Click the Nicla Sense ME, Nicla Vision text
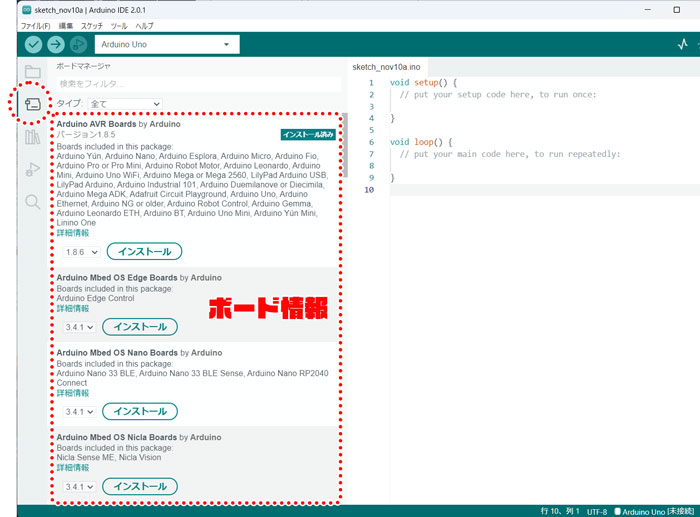Screen dimensions: 700x517 (x=108, y=458)
